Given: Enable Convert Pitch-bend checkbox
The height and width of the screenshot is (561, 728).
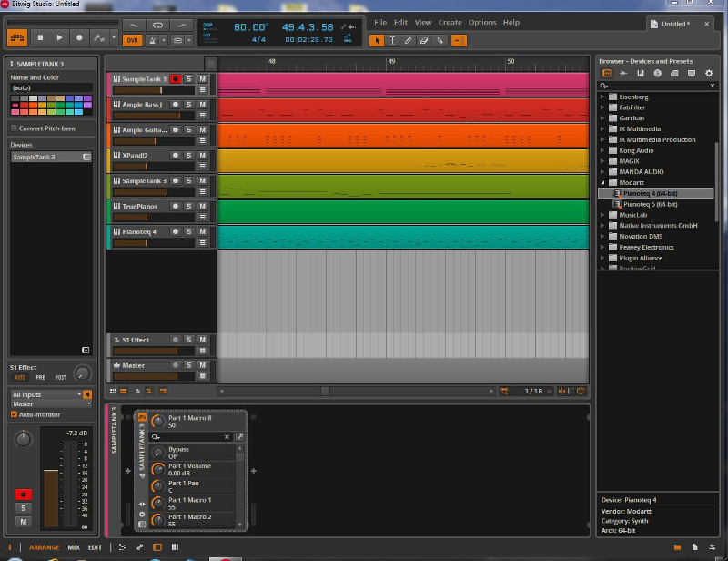Looking at the screenshot, I should [x=14, y=128].
